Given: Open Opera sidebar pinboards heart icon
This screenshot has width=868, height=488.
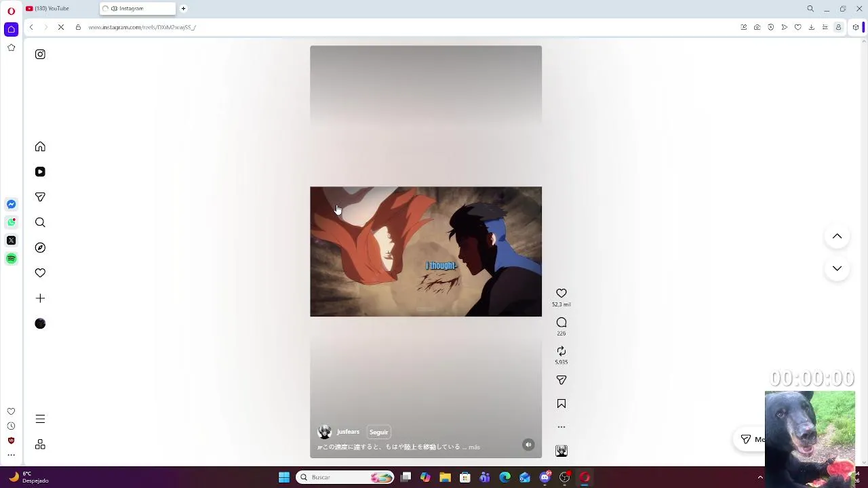Looking at the screenshot, I should click(x=11, y=411).
